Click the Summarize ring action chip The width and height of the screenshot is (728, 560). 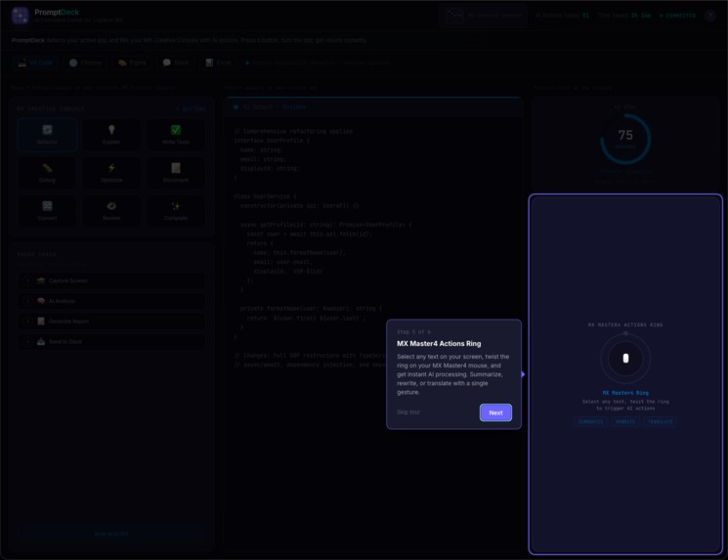590,421
